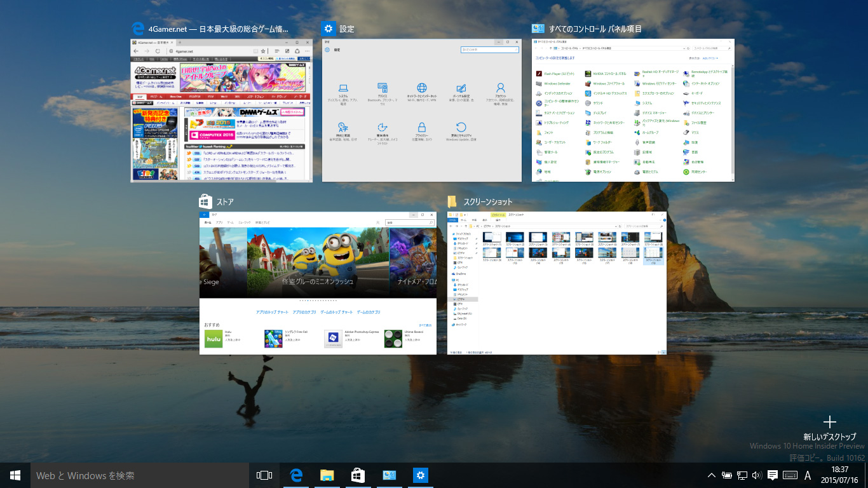868x488 pixels.
Task: Switch to the 設定 window thumbnail
Action: (421, 111)
